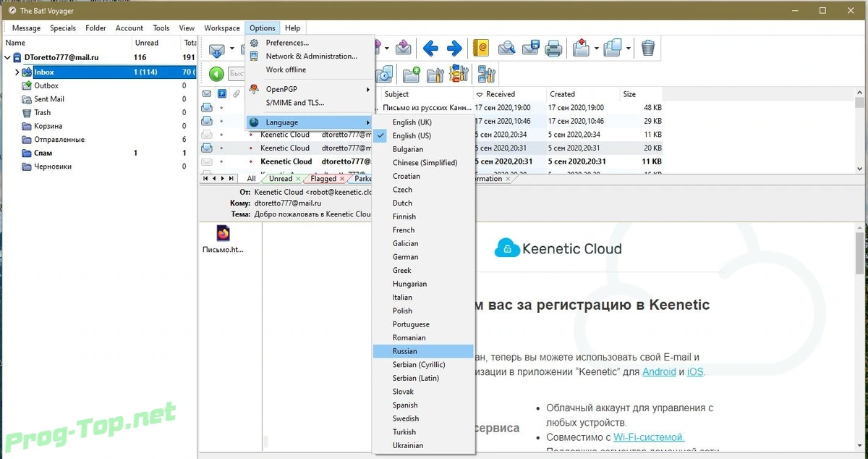
Task: Click the Android link in the email
Action: pos(659,371)
